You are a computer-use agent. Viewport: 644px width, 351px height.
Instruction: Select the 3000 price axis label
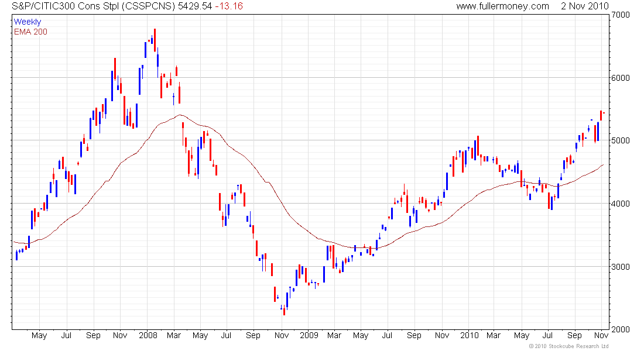coord(620,266)
